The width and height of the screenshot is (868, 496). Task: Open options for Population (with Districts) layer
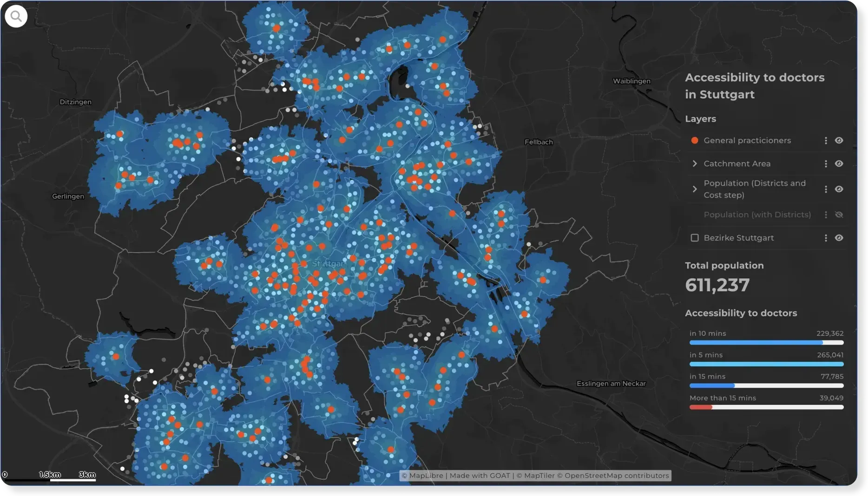826,215
